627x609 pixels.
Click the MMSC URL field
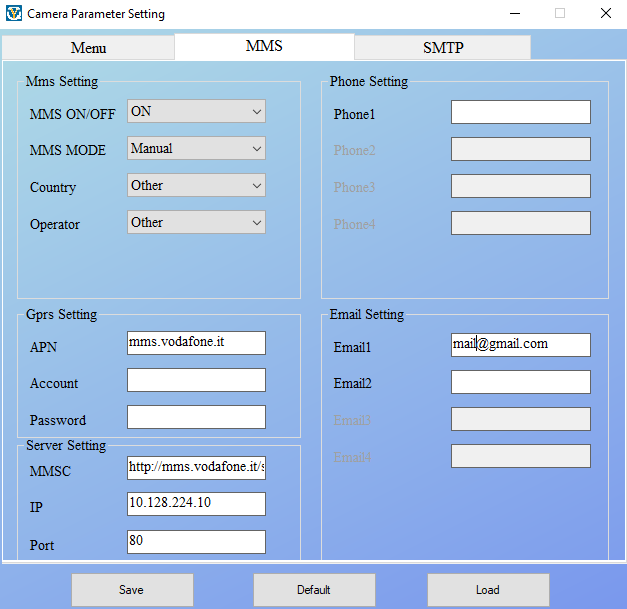coord(196,467)
